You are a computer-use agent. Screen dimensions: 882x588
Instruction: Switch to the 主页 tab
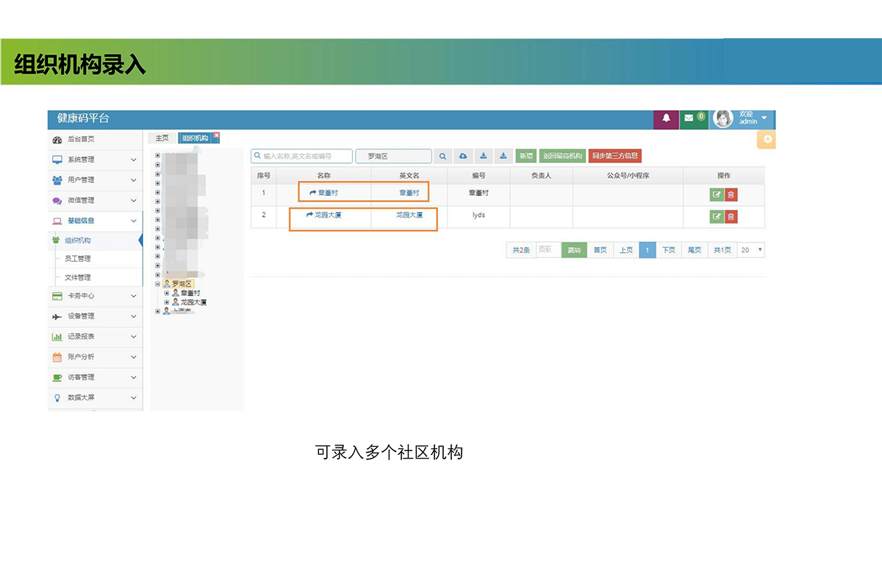162,138
